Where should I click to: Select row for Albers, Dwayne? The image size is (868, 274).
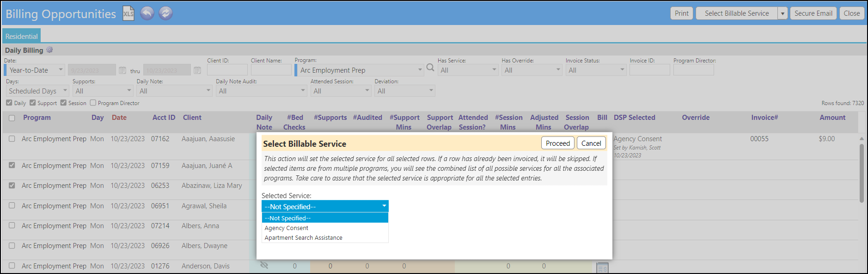point(12,246)
